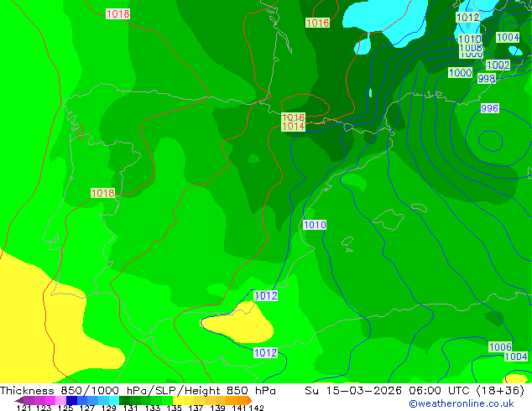532x411 pixels.
Task: Click the 1018 label at top-left of map
Action: pyautogui.click(x=117, y=14)
